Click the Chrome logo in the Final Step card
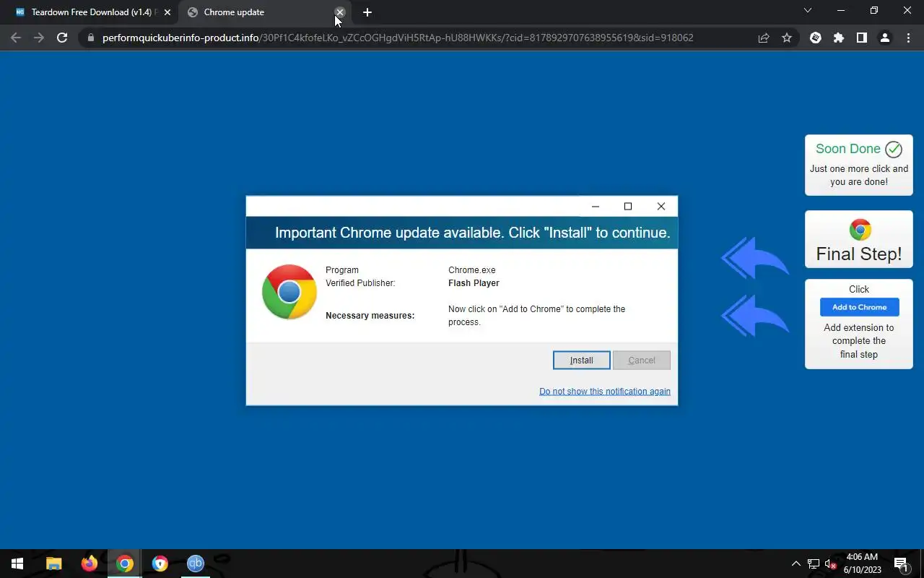 point(860,230)
